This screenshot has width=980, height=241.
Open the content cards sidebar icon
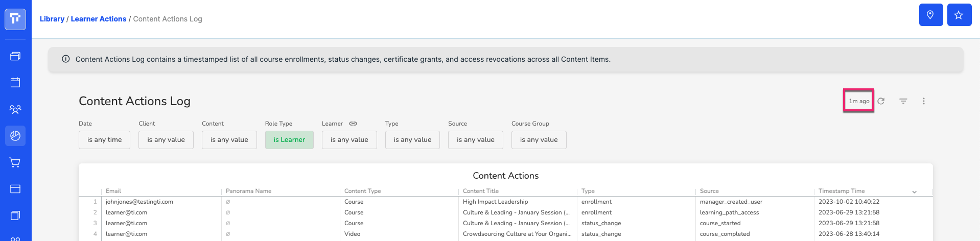pos(15,56)
